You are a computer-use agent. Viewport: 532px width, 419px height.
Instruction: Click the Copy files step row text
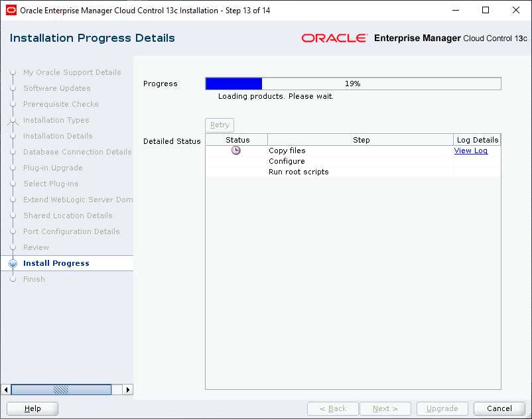(287, 150)
